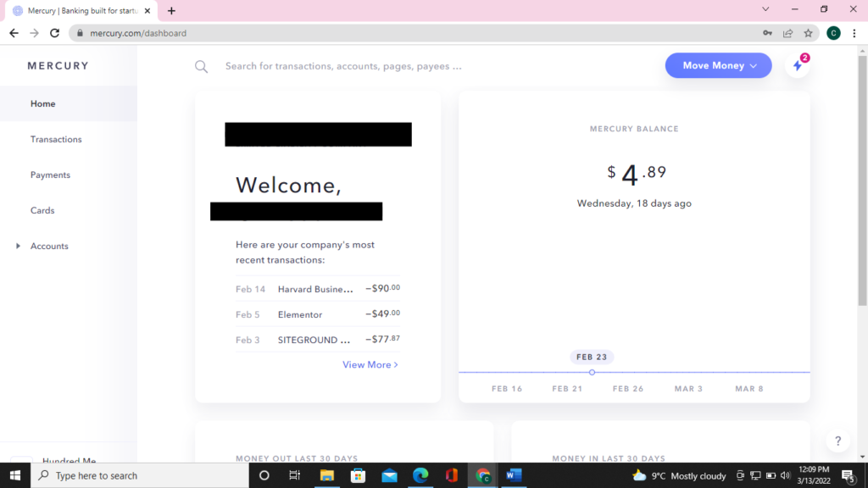The width and height of the screenshot is (868, 488).
Task: Open the help question mark button
Action: click(838, 441)
